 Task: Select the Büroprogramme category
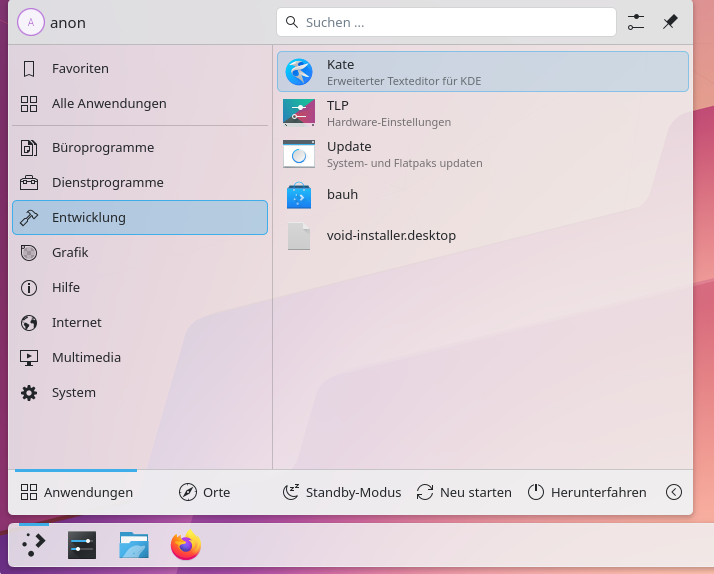click(140, 148)
